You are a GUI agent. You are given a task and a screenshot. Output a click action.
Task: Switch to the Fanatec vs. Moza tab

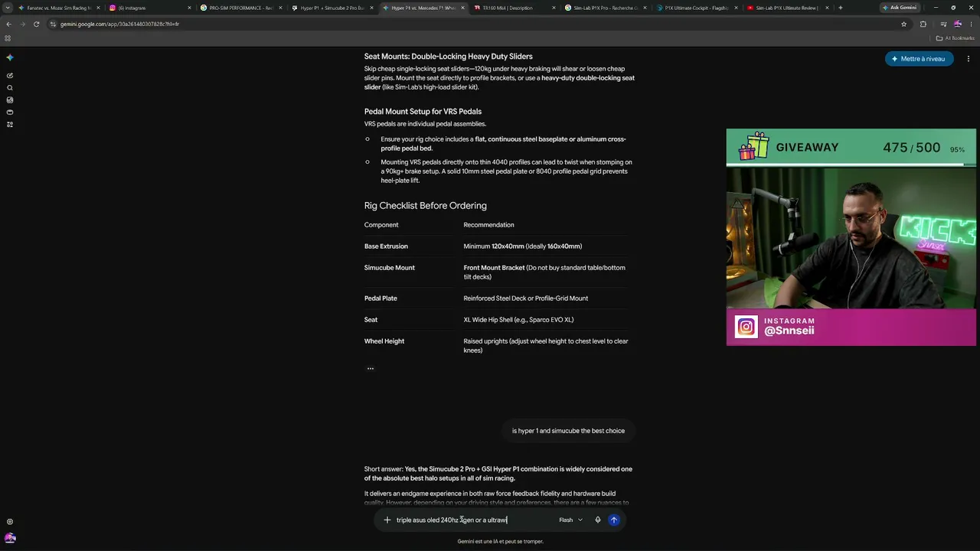(58, 8)
